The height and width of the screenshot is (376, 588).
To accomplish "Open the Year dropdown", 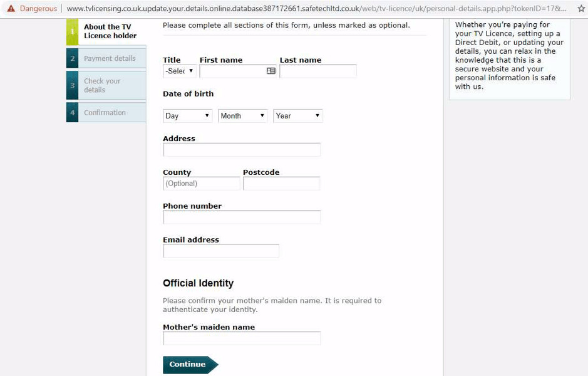I will [297, 115].
